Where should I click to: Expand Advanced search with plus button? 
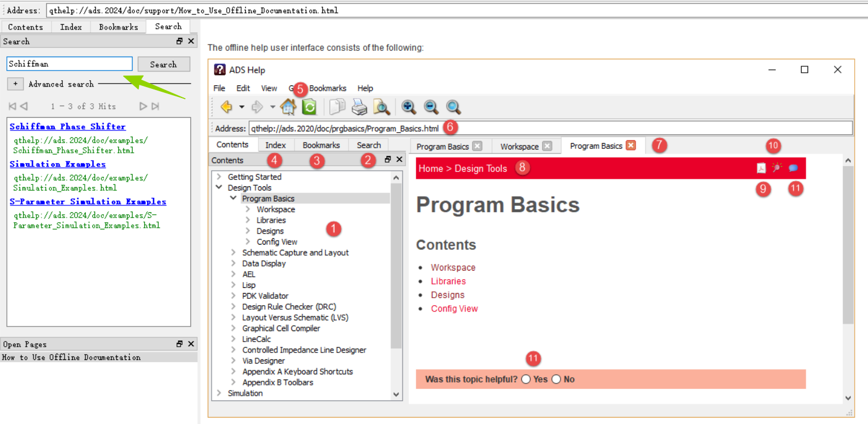(x=15, y=84)
